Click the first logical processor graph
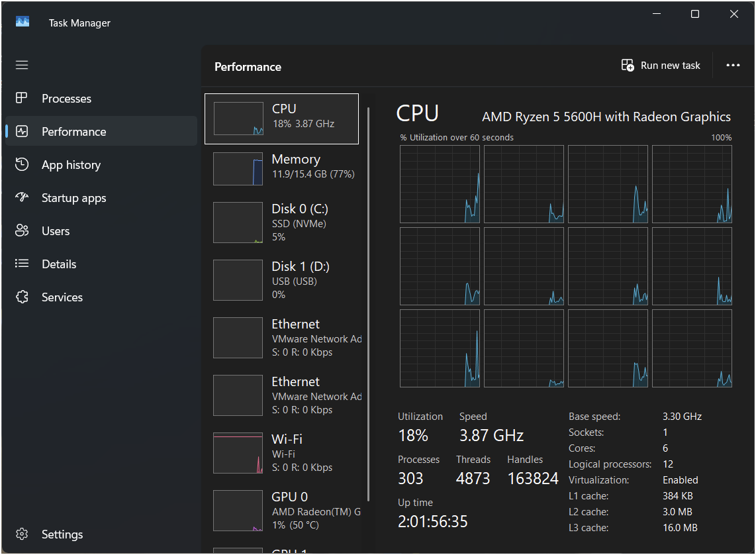Screen dimensions: 756x555 440,184
